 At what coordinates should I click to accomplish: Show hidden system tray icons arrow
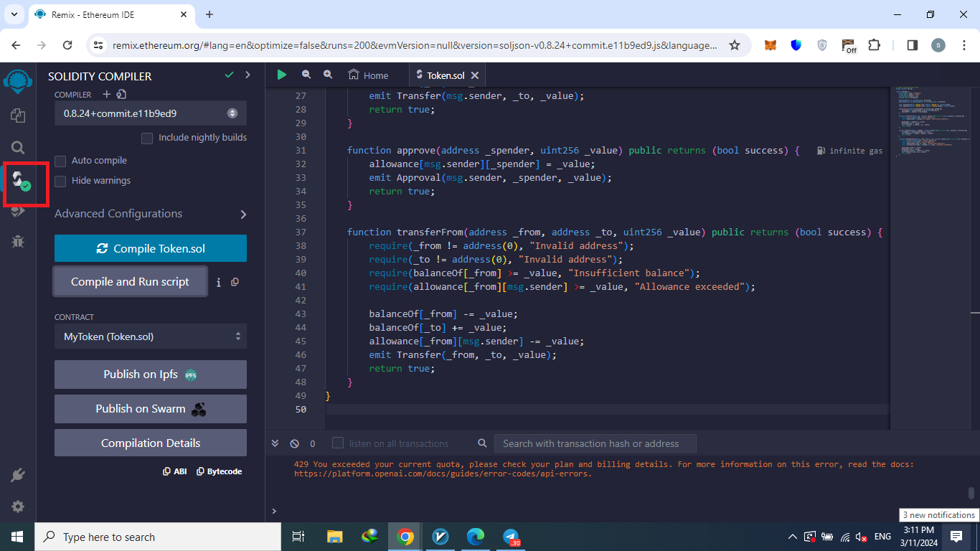pos(792,537)
